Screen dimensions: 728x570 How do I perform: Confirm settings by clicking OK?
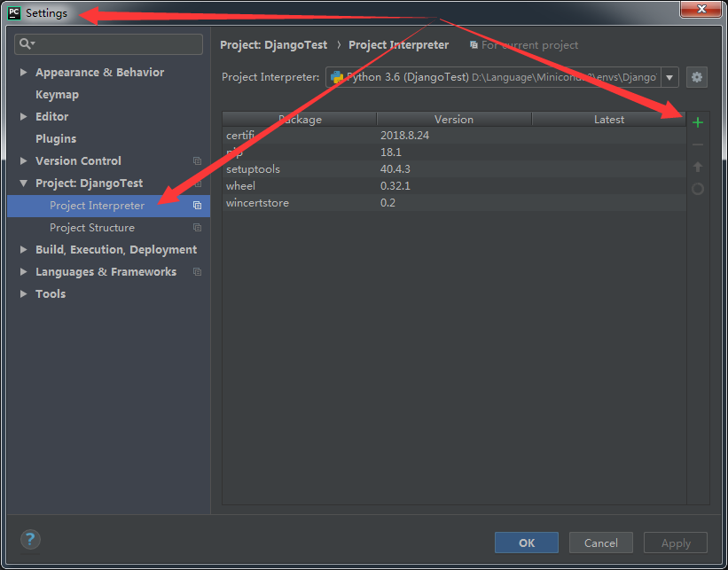click(x=527, y=543)
